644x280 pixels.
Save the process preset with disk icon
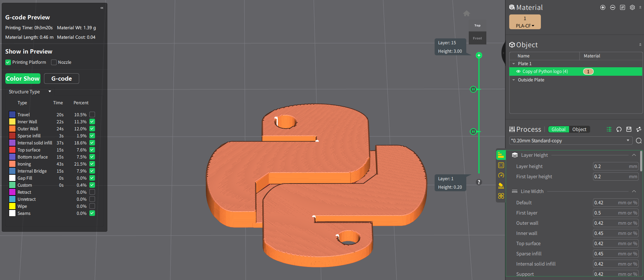tap(629, 129)
